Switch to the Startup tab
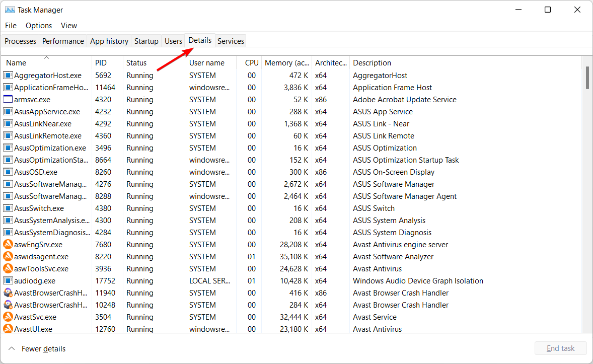 [146, 41]
